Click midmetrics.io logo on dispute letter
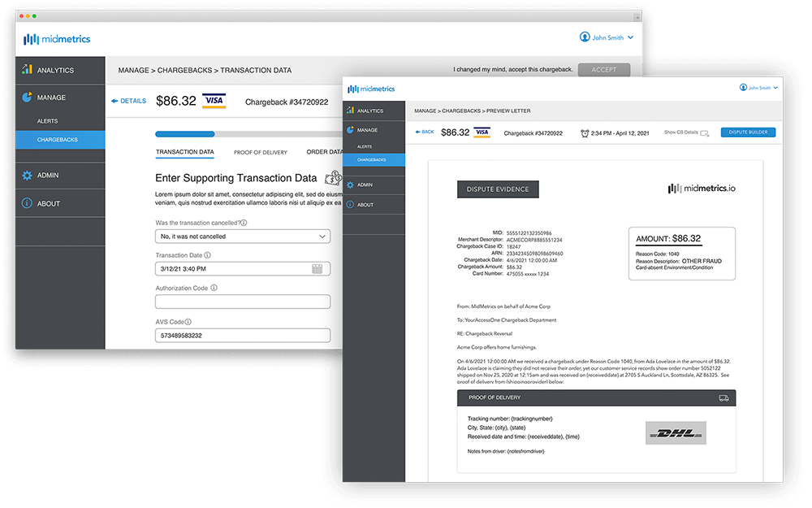 click(x=702, y=189)
